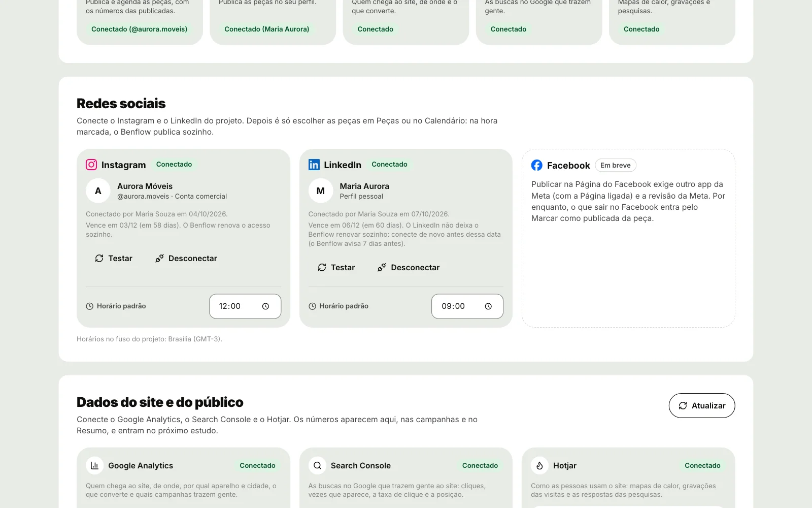Click the LinkedIn logo icon

314,165
